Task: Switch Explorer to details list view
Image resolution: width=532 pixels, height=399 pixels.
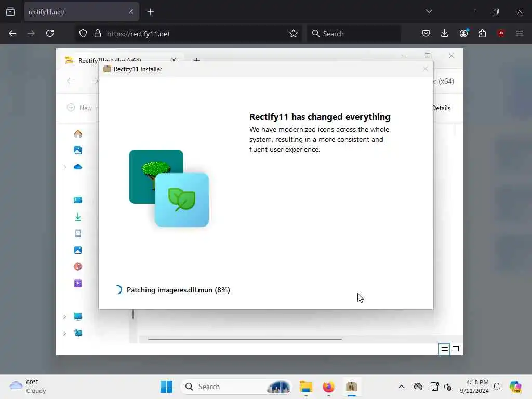Action: click(x=445, y=349)
